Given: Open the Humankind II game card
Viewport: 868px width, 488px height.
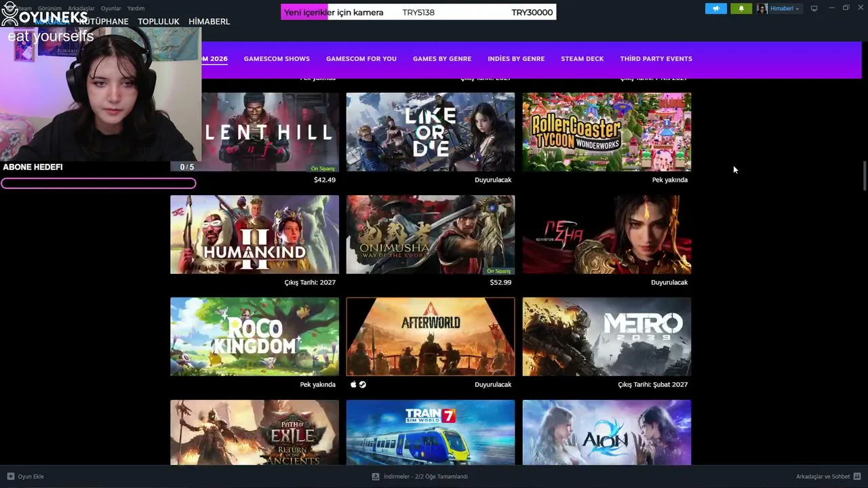Looking at the screenshot, I should (254, 235).
